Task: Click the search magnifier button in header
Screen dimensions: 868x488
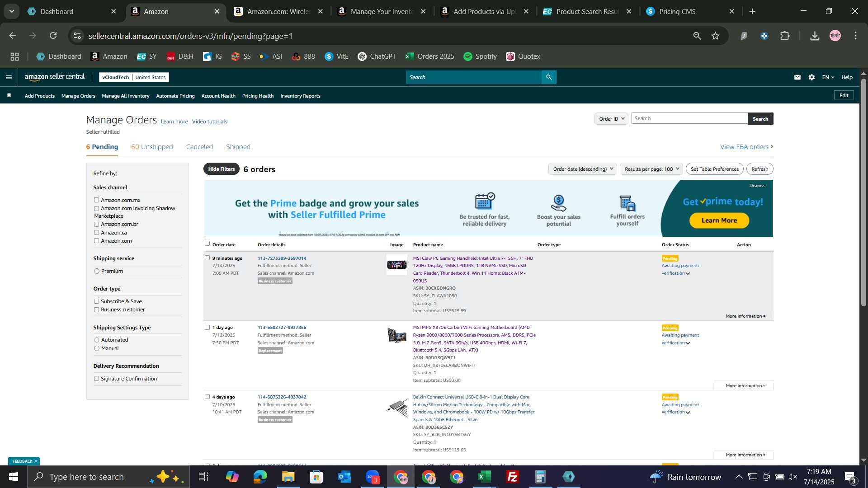Action: (549, 77)
